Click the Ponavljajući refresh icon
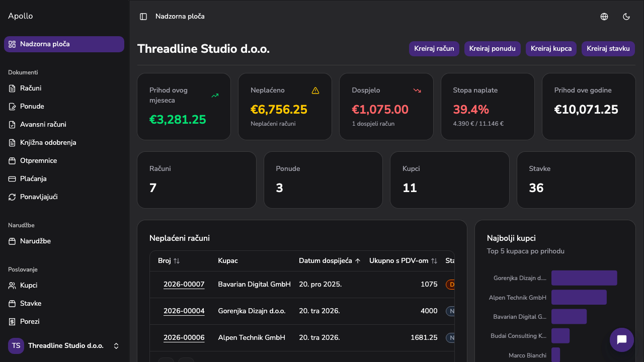 (x=13, y=197)
